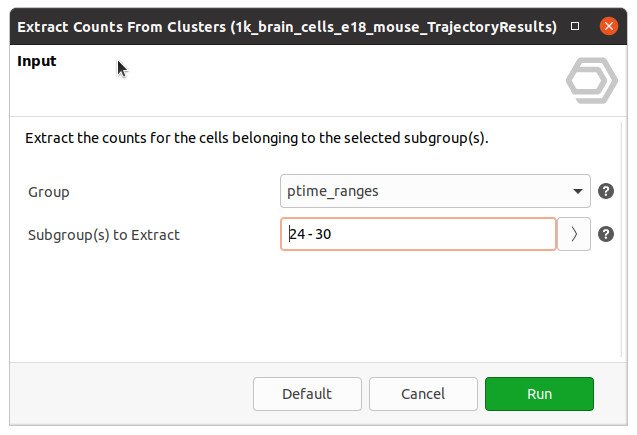Click the help icon beside the Group dropdown
The height and width of the screenshot is (435, 637).
(605, 191)
